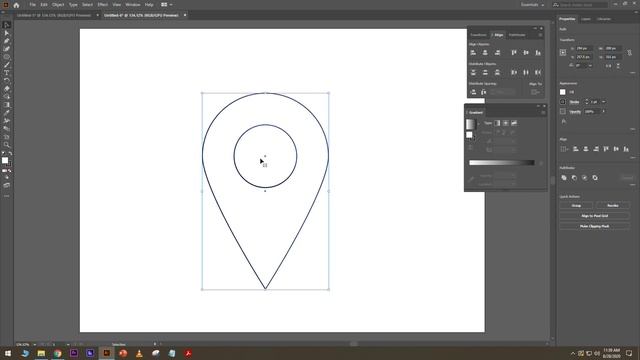The width and height of the screenshot is (640, 360).
Task: Open the Align To dropdown in Align panel
Action: [535, 92]
